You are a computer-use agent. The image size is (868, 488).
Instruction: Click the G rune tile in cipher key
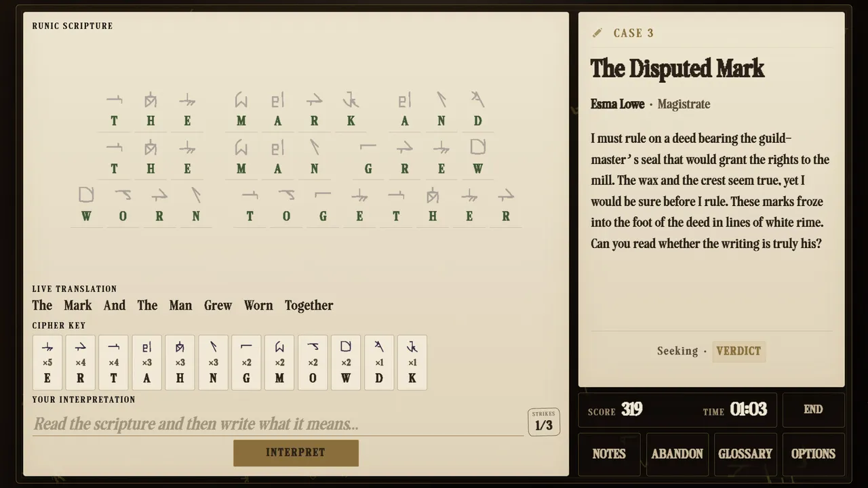pos(246,363)
